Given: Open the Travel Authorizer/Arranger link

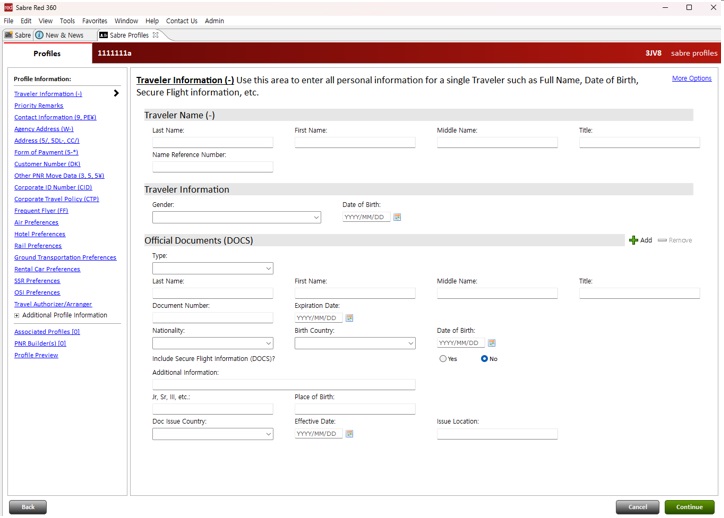Looking at the screenshot, I should point(53,304).
